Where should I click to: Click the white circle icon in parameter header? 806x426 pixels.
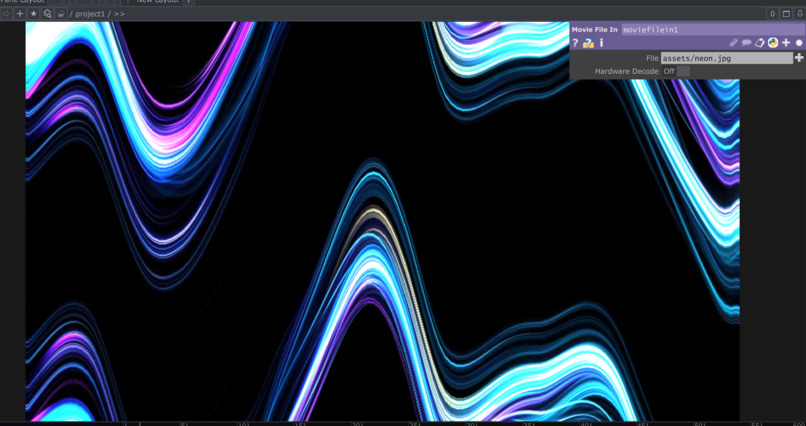[x=799, y=43]
